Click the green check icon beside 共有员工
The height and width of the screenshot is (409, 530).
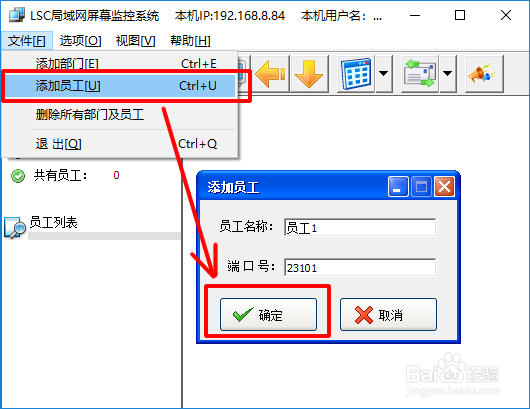(18, 176)
